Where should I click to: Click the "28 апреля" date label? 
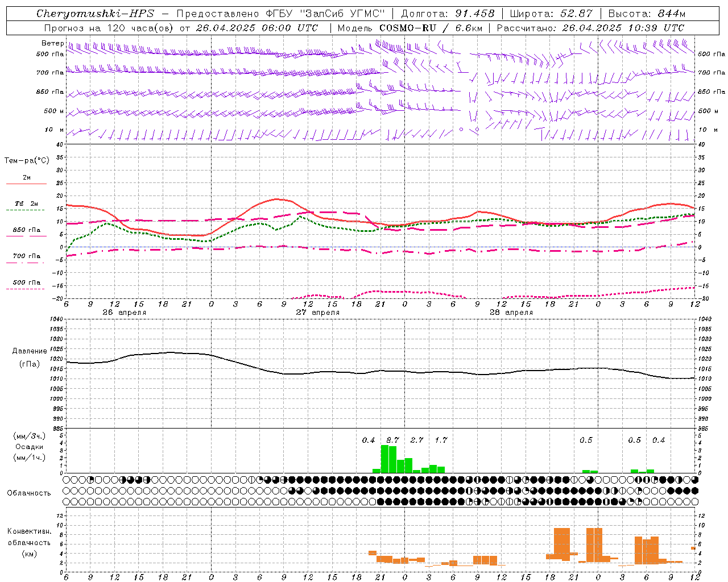[x=511, y=313]
